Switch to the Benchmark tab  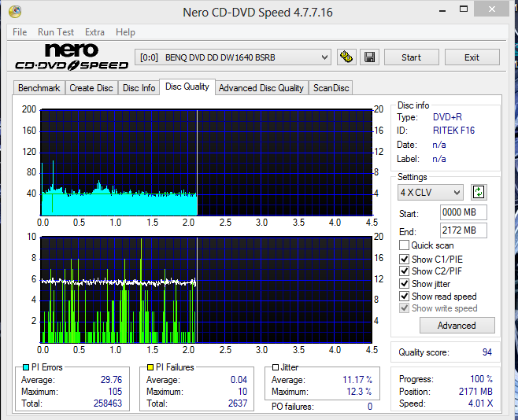pyautogui.click(x=39, y=88)
